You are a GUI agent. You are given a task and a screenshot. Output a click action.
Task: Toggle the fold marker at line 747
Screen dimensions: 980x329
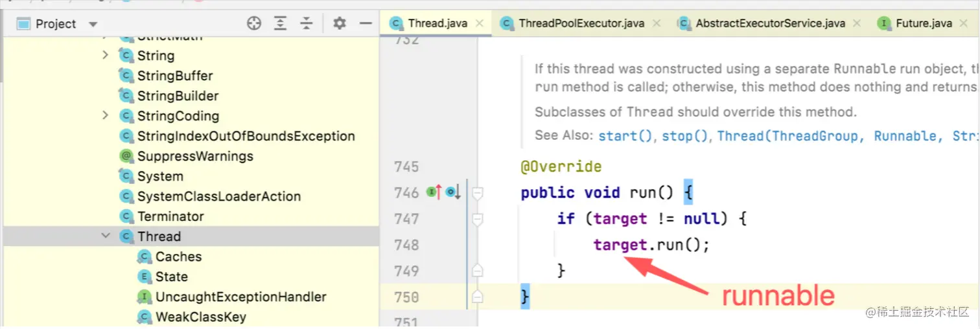tap(478, 220)
